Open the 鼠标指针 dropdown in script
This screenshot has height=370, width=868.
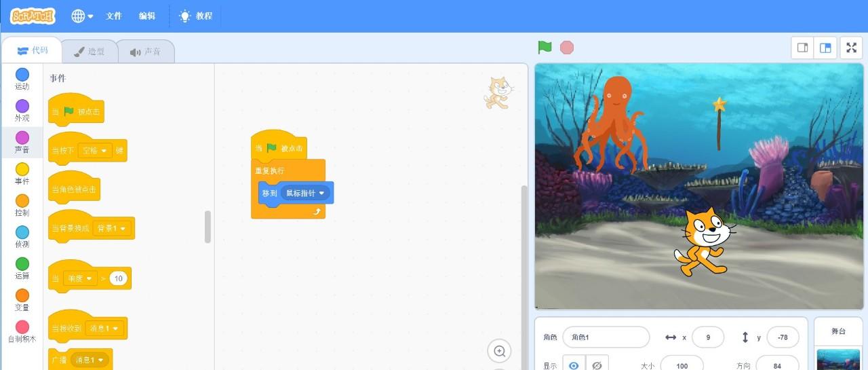306,193
